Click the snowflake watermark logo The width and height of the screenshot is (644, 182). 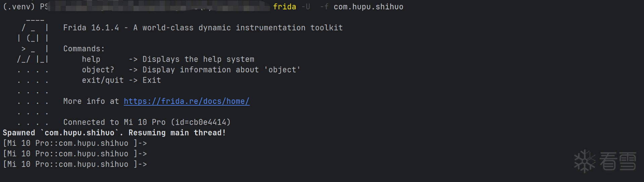[584, 161]
